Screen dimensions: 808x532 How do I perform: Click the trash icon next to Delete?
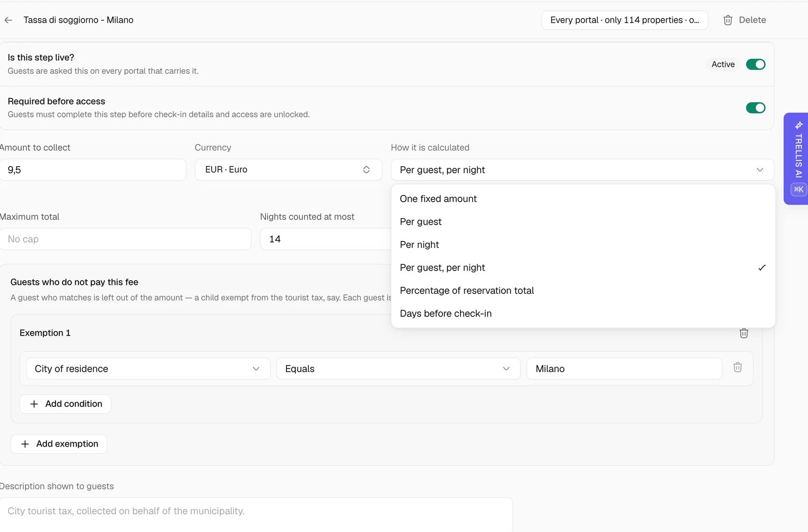pyautogui.click(x=728, y=20)
